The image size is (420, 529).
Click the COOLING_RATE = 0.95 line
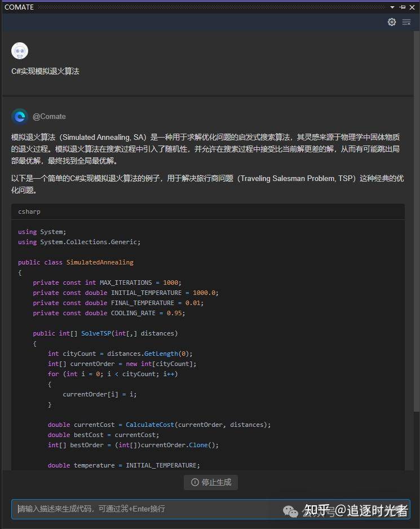(x=109, y=313)
